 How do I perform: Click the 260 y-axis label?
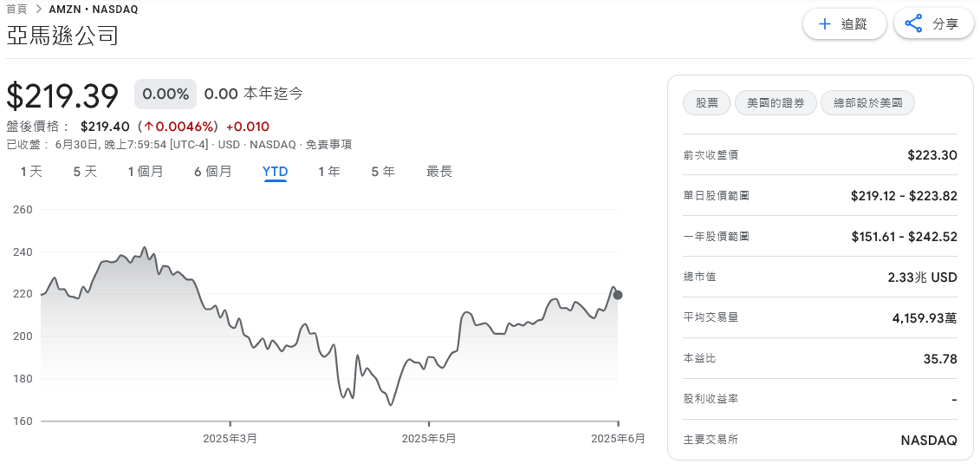pyautogui.click(x=23, y=210)
